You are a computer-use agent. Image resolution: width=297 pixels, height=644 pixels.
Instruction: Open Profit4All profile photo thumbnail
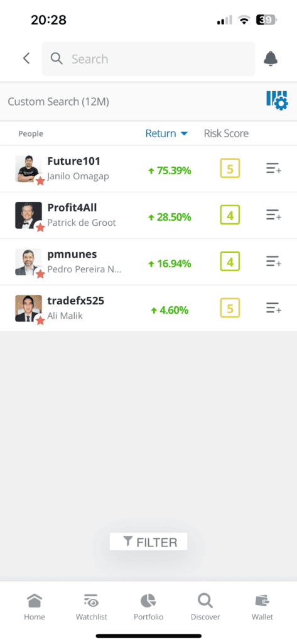[29, 215]
